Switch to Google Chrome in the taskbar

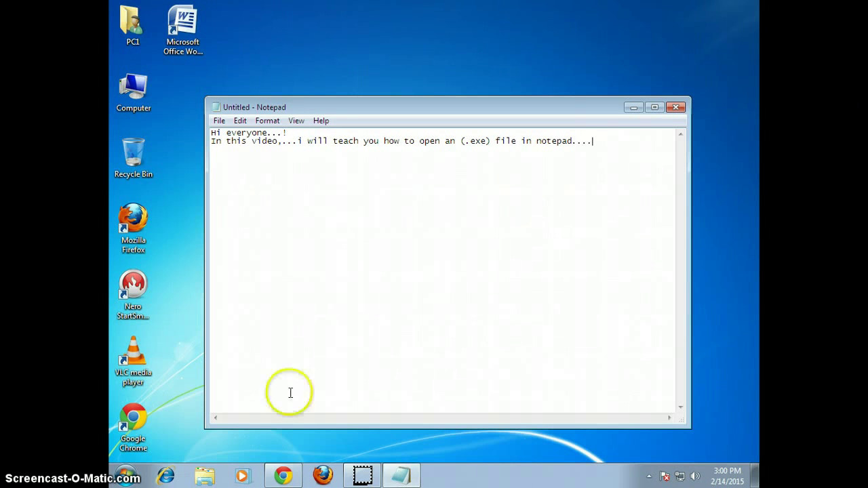click(x=283, y=476)
